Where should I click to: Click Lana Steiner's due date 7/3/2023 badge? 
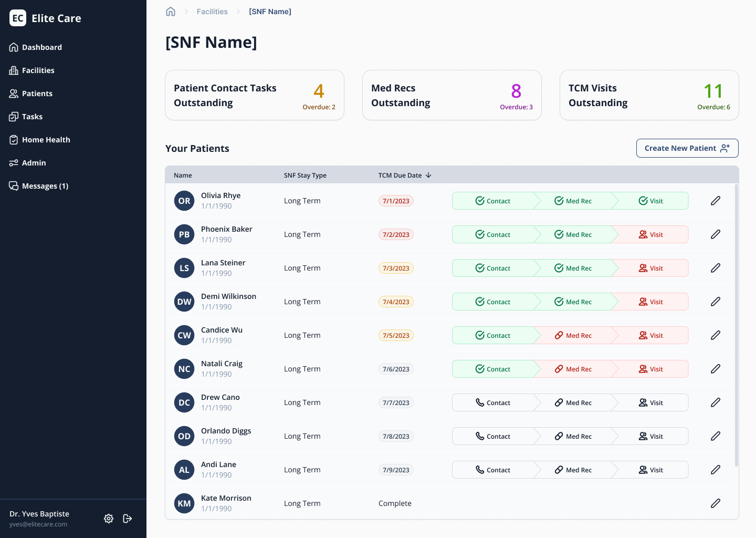coord(396,268)
